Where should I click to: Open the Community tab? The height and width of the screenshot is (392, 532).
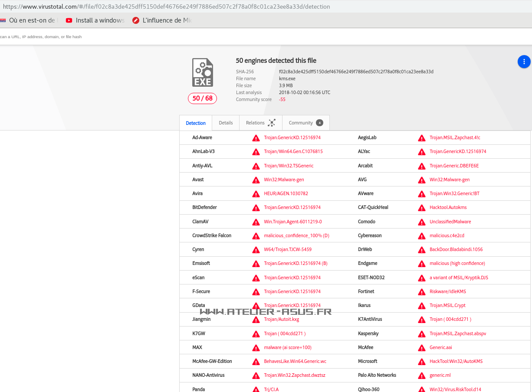coord(306,123)
